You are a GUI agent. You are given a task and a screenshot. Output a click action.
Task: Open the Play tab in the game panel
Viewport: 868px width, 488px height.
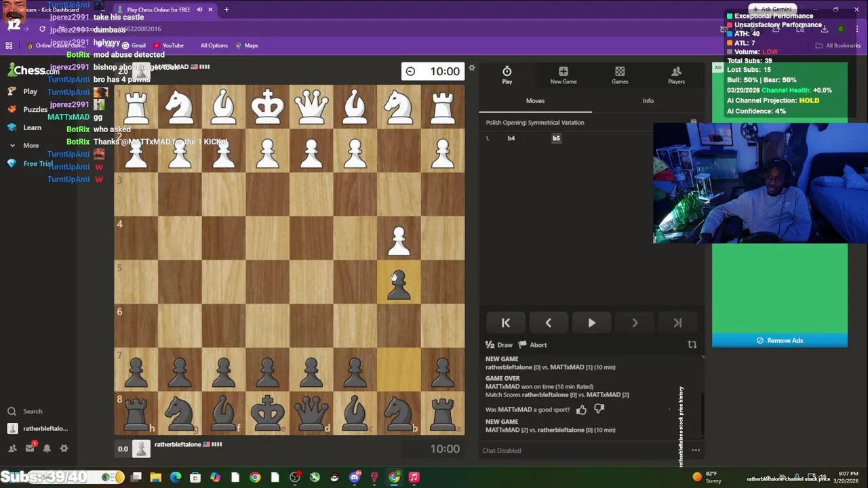click(507, 75)
